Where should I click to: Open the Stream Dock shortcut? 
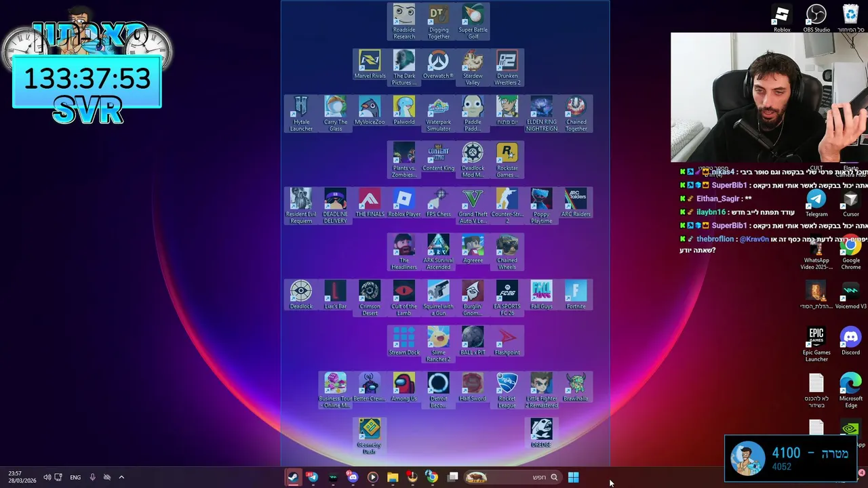pos(404,342)
